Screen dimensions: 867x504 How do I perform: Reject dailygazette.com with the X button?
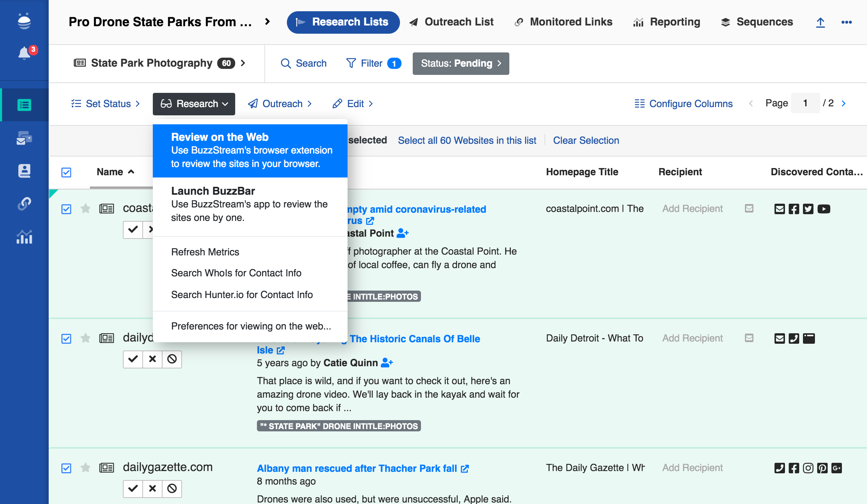click(x=152, y=489)
